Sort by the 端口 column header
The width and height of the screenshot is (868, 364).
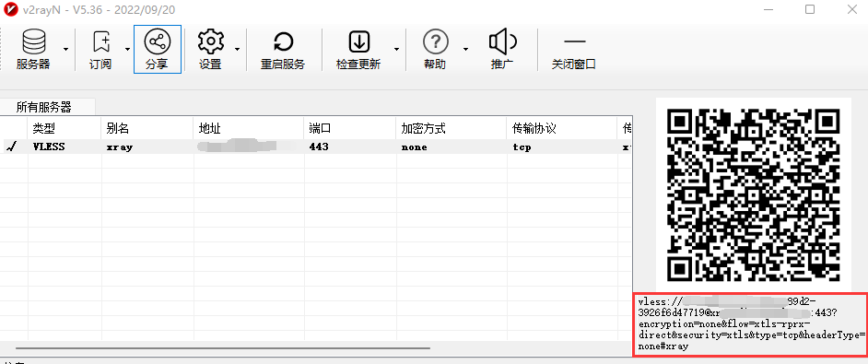(x=349, y=128)
